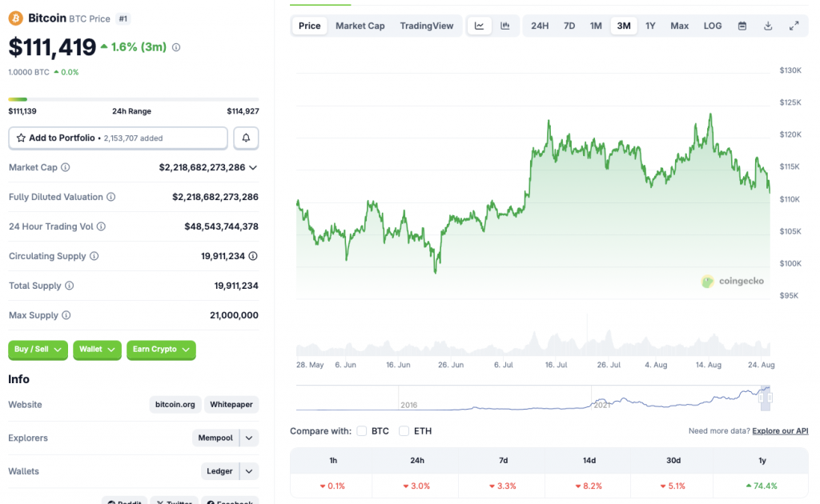Click the star icon in Add to Portfolio

21,138
